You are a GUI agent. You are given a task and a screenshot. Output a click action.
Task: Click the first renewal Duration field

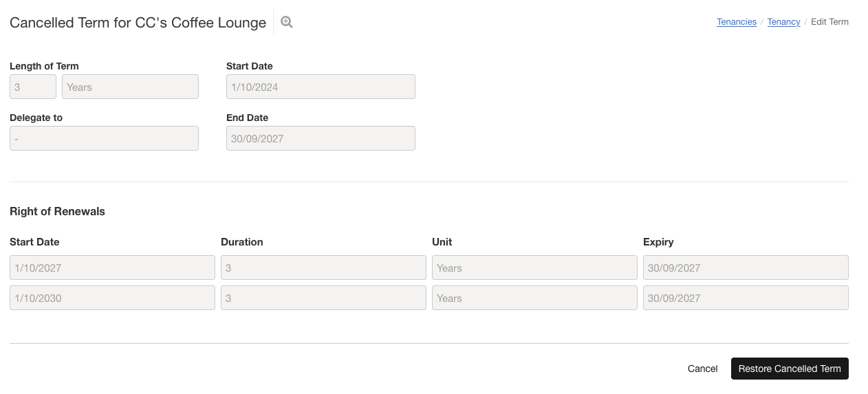tap(323, 268)
